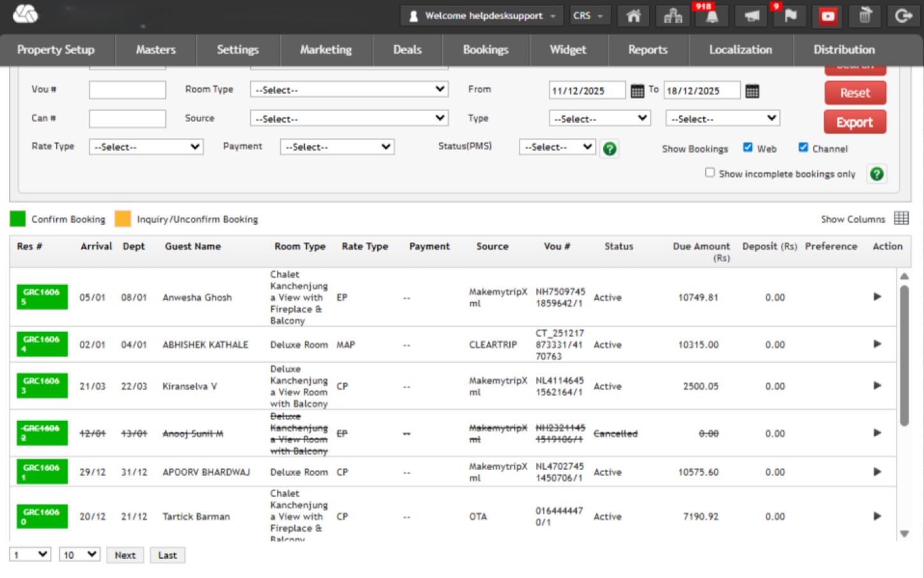Enable Show incomplete bookings only
Screen dimensions: 924x578
click(710, 172)
